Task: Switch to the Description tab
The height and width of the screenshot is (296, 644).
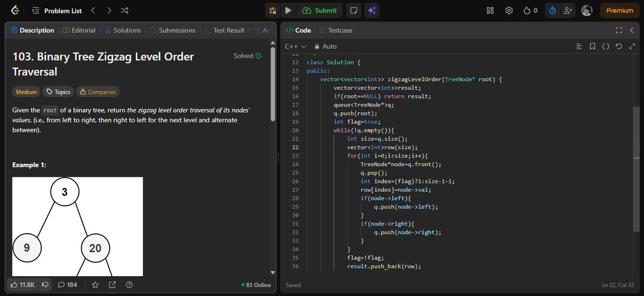Action: click(33, 30)
